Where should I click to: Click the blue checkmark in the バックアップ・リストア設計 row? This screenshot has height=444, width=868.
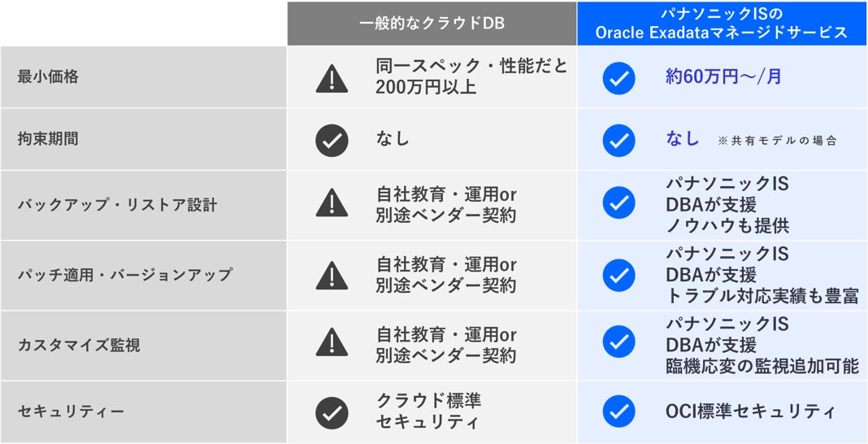tap(618, 202)
